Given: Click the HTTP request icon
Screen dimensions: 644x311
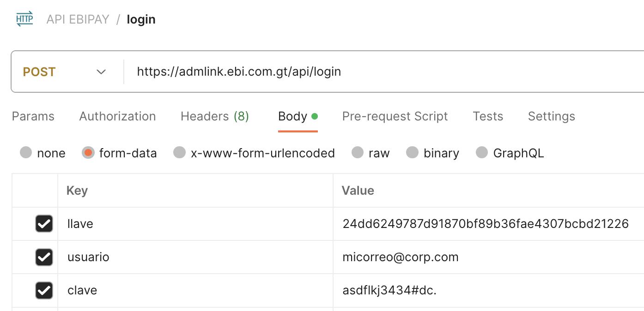Looking at the screenshot, I should pyautogui.click(x=24, y=19).
